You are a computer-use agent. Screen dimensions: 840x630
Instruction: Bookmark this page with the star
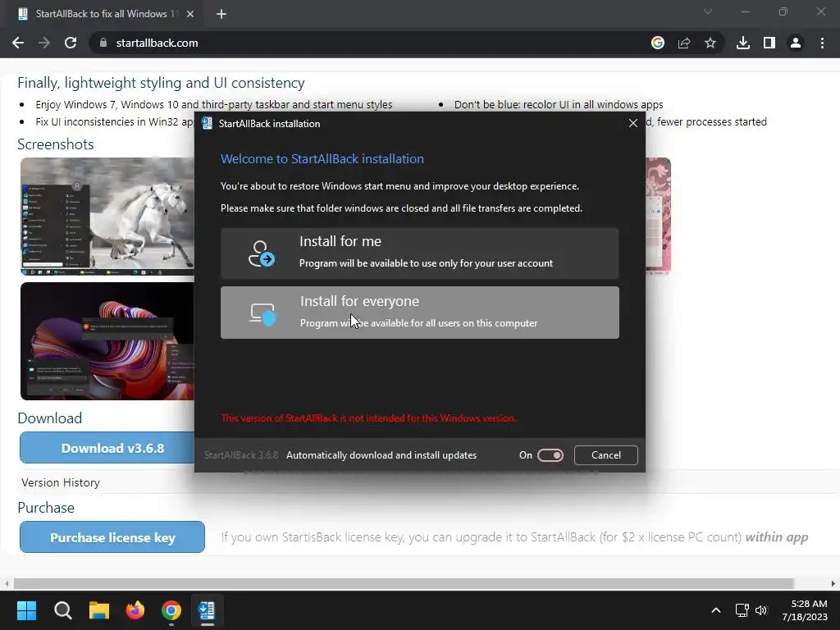click(x=710, y=43)
